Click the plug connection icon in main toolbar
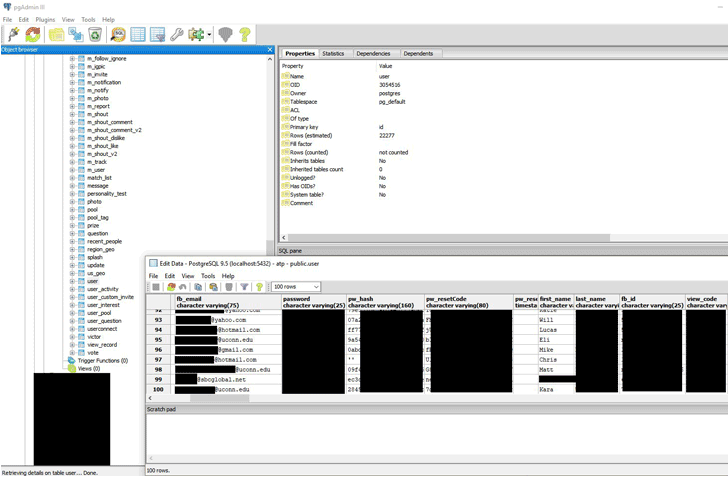 (x=13, y=34)
